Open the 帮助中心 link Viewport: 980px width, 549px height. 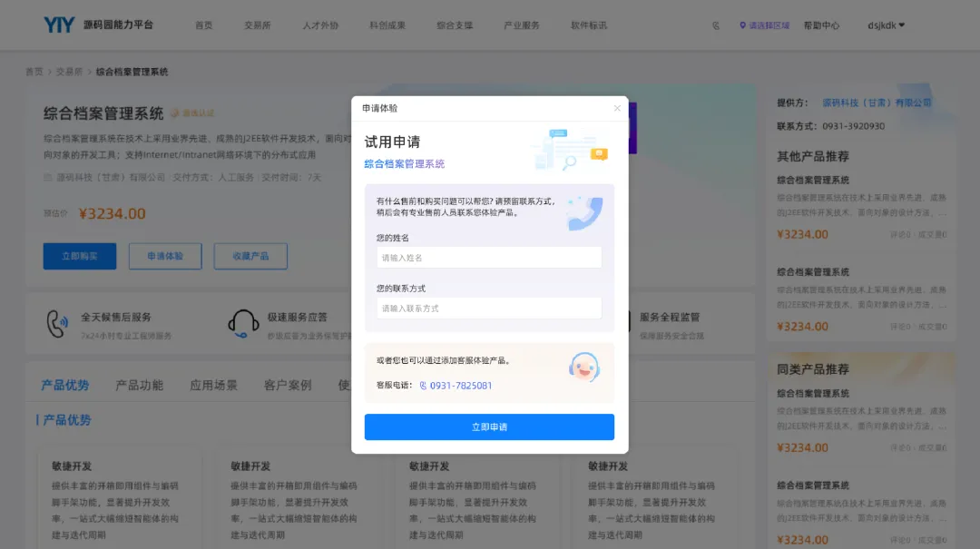pyautogui.click(x=821, y=25)
